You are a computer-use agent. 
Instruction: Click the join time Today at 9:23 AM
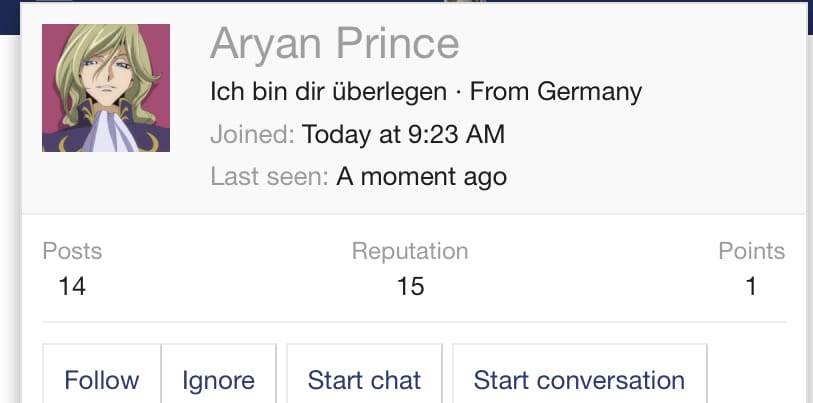click(403, 135)
